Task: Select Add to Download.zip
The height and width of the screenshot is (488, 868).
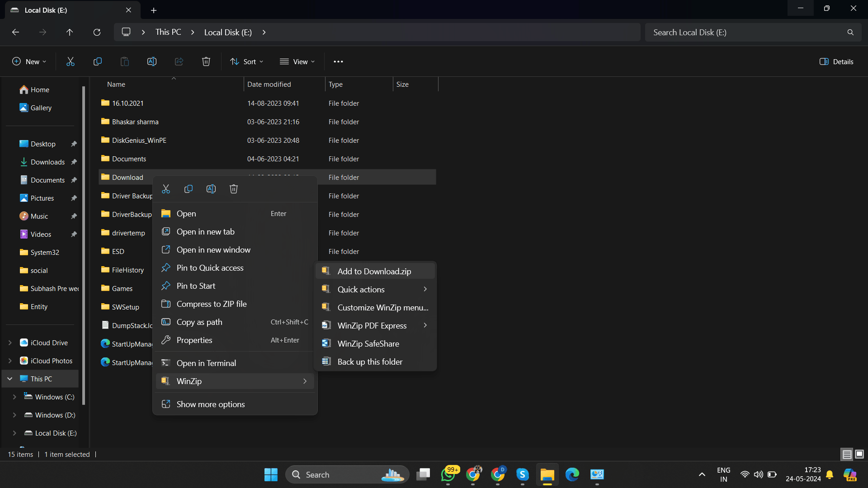Action: tap(374, 271)
